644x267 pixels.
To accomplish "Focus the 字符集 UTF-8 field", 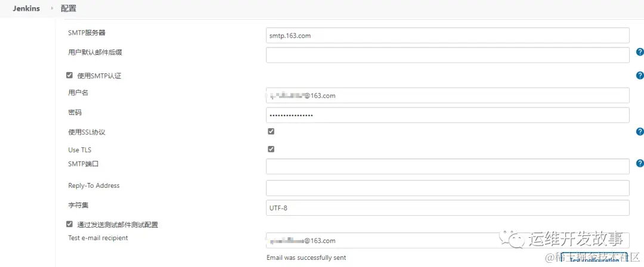I will coord(448,207).
